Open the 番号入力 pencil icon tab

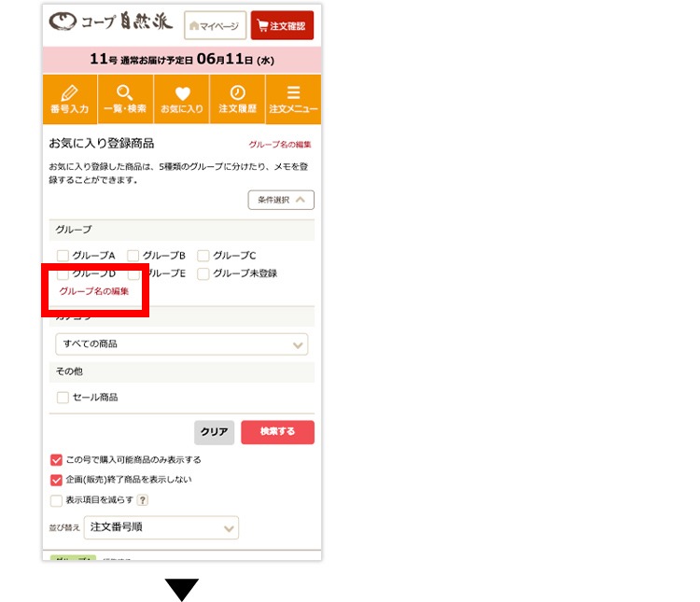69,100
